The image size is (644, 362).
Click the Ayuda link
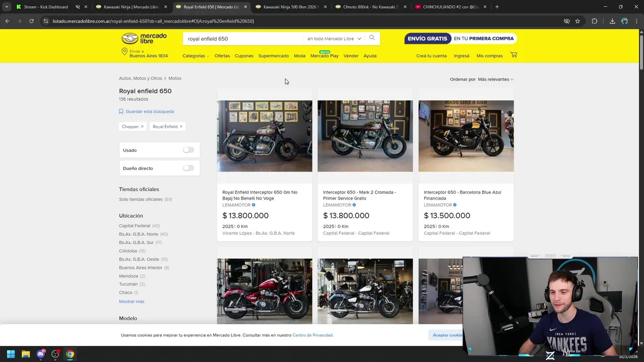(370, 56)
